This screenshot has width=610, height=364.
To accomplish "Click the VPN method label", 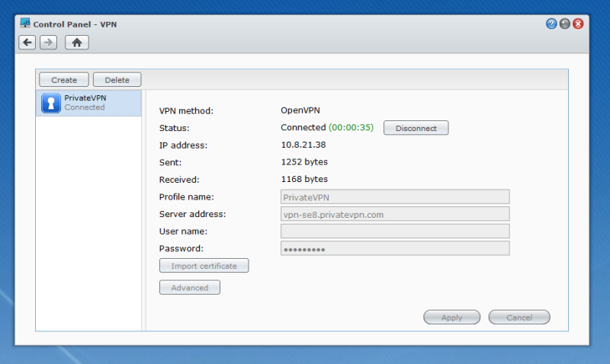I will [186, 110].
